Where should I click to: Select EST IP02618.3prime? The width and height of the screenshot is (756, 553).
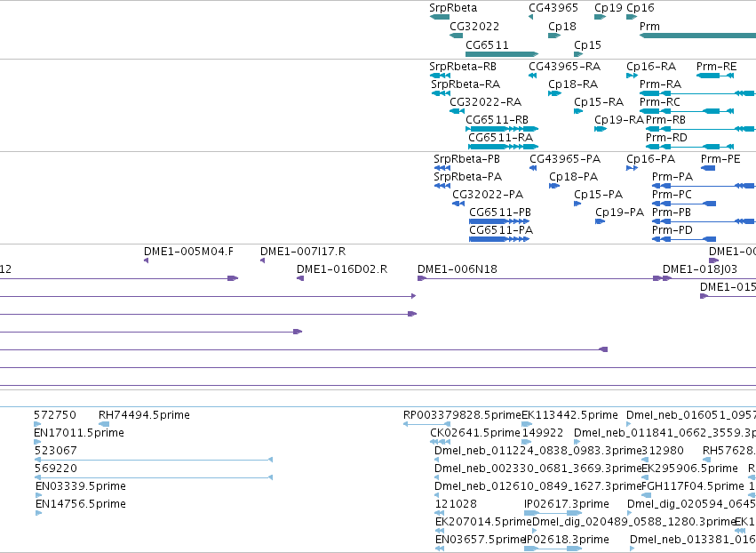tap(553, 549)
